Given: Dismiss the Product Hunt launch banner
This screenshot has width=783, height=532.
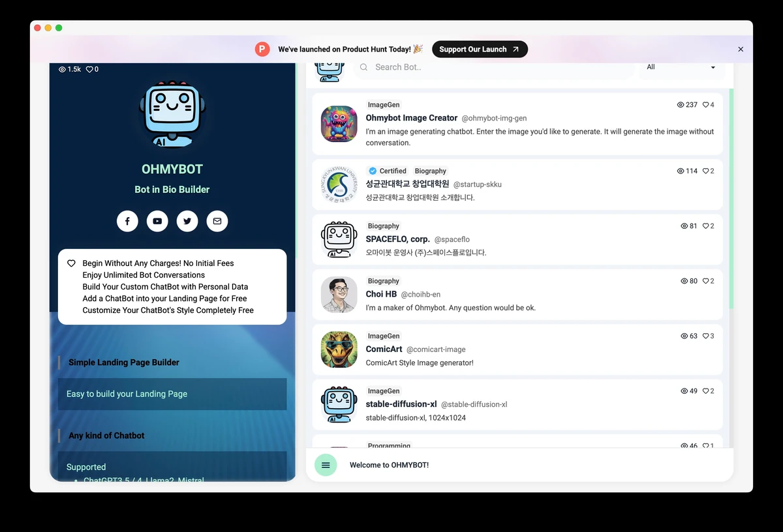Looking at the screenshot, I should [741, 50].
